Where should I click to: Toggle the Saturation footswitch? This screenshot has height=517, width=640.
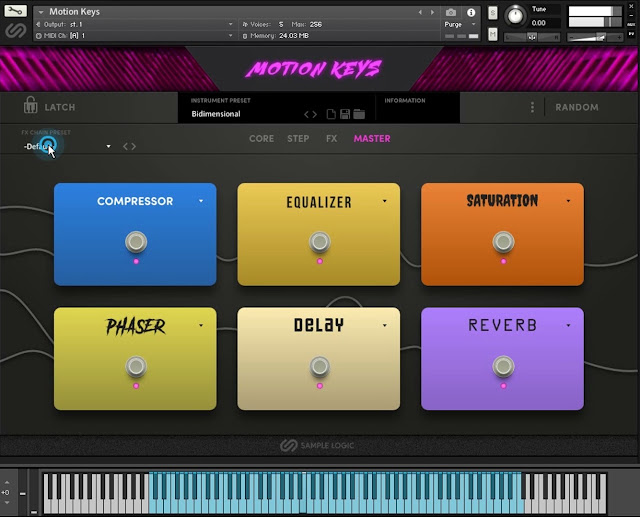503,242
